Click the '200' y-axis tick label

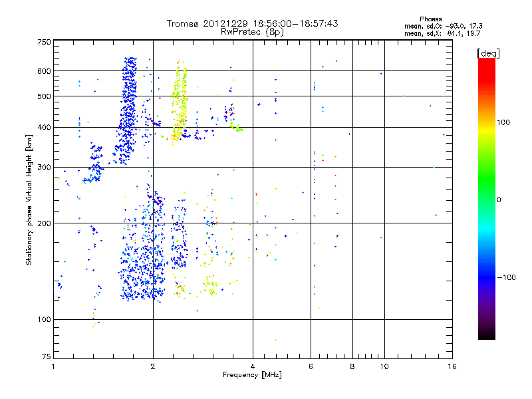[44, 223]
